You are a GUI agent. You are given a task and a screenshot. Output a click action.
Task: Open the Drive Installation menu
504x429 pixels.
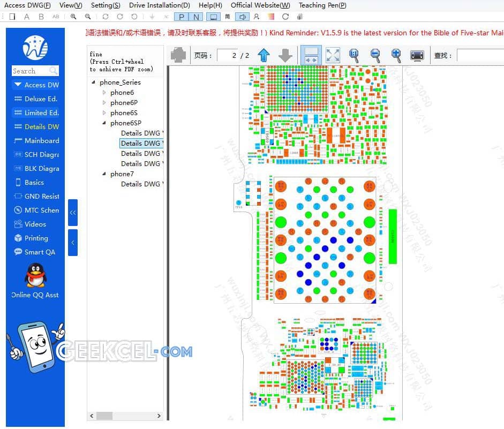coord(159,5)
